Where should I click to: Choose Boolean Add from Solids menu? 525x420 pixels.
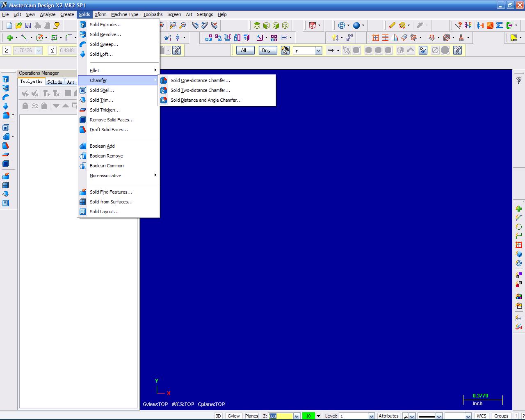(118, 146)
